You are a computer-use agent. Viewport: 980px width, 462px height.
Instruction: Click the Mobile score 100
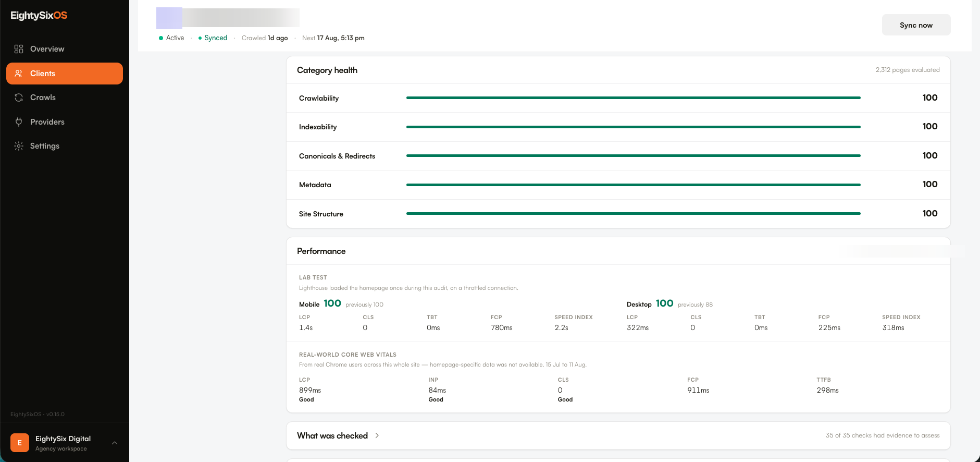pos(332,303)
